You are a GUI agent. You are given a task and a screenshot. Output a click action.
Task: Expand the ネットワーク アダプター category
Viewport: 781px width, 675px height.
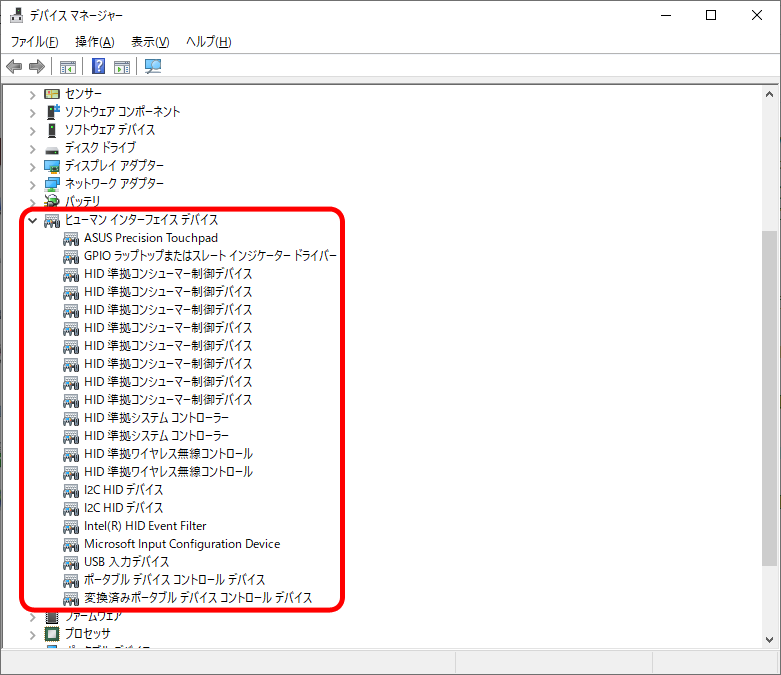(32, 185)
